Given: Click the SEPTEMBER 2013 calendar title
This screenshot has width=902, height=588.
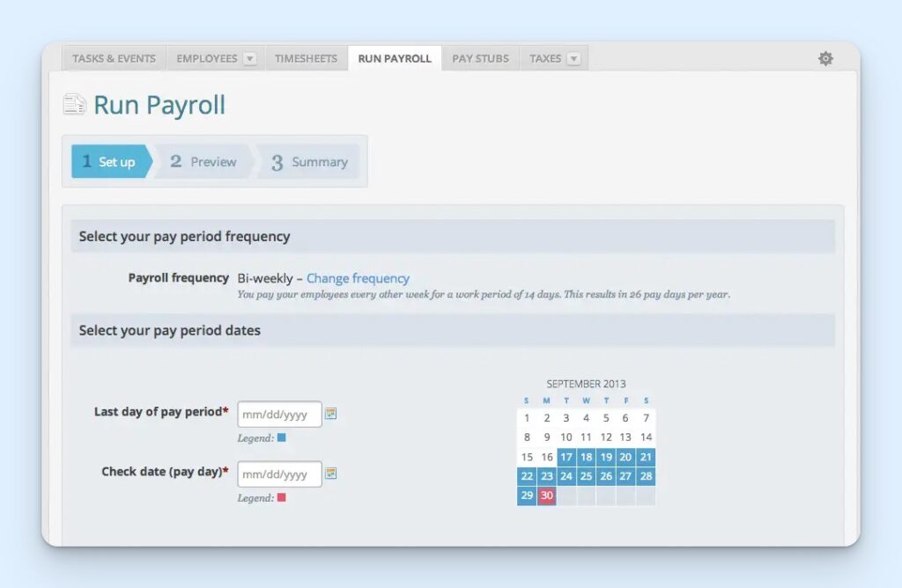Looking at the screenshot, I should (x=586, y=384).
